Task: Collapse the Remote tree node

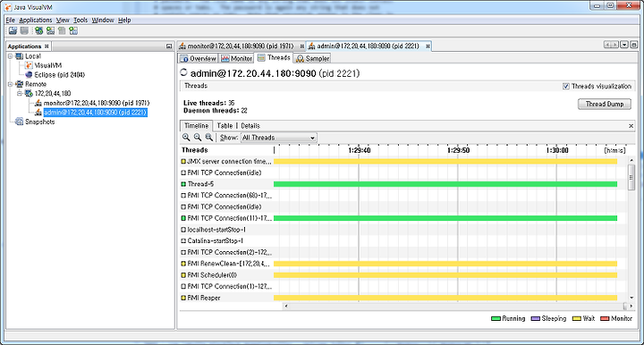Action: (10, 84)
